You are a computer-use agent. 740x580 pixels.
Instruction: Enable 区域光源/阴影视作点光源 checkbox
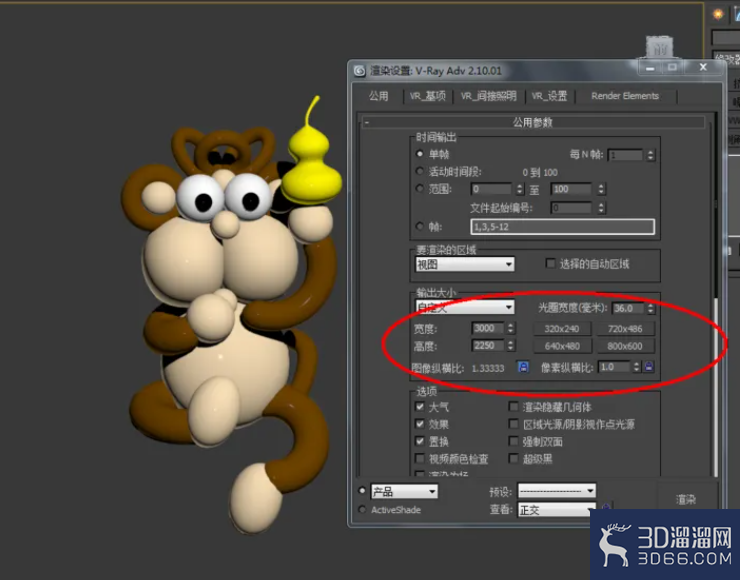513,424
